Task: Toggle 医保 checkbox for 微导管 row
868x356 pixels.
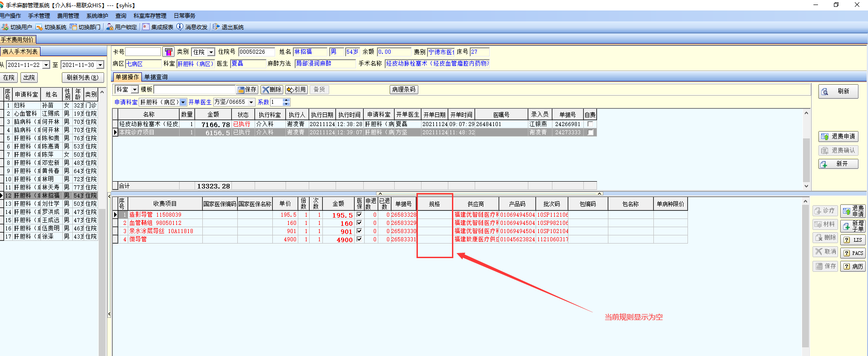Action: click(359, 239)
